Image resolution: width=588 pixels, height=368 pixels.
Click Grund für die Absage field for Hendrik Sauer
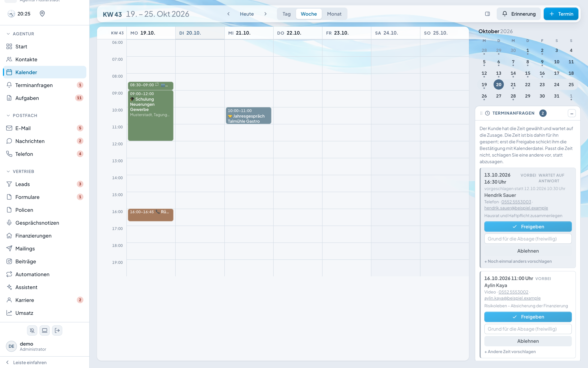(x=528, y=239)
